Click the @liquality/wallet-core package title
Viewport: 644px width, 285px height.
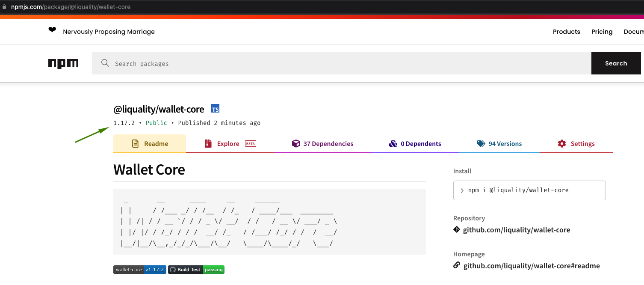159,110
